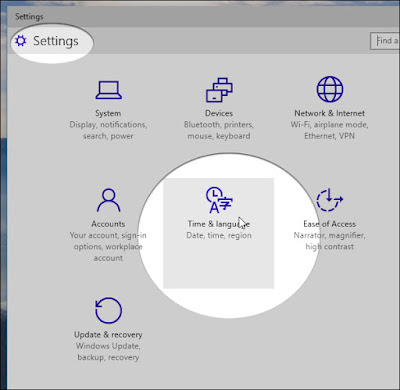This screenshot has height=390, width=400.
Task: Click 'Wi-Fi, airplane mode, Ethernet, VPN' description
Action: 329,130
